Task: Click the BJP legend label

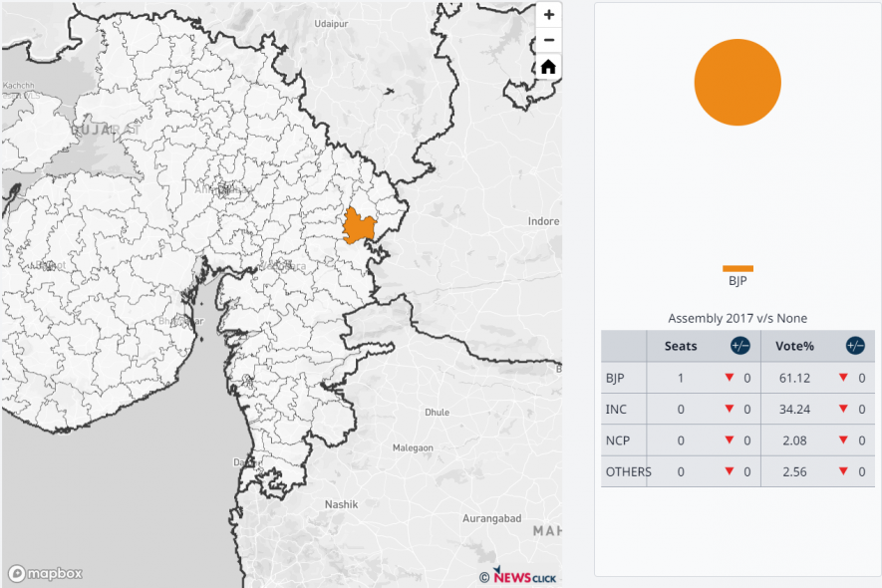Action: (x=737, y=281)
